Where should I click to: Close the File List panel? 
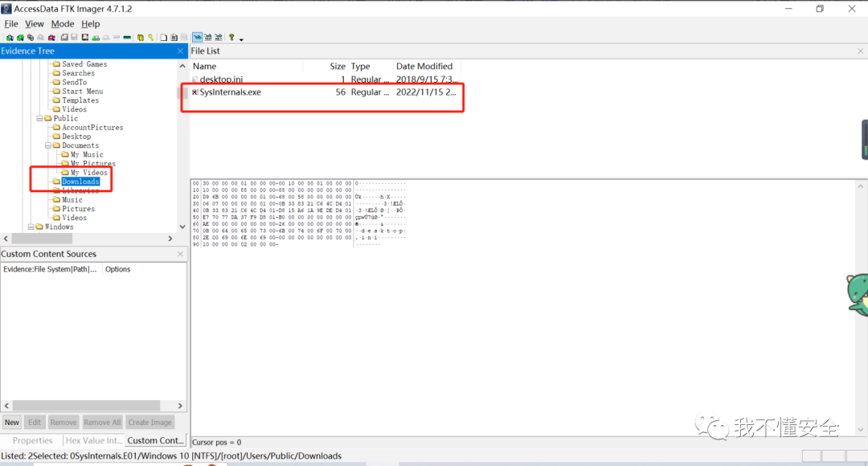860,51
